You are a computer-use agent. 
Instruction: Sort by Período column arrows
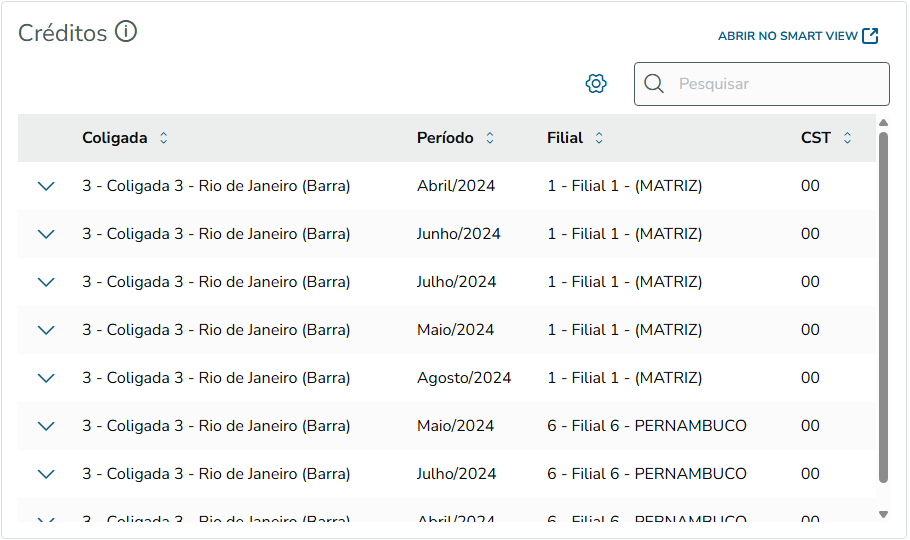pyautogui.click(x=490, y=138)
